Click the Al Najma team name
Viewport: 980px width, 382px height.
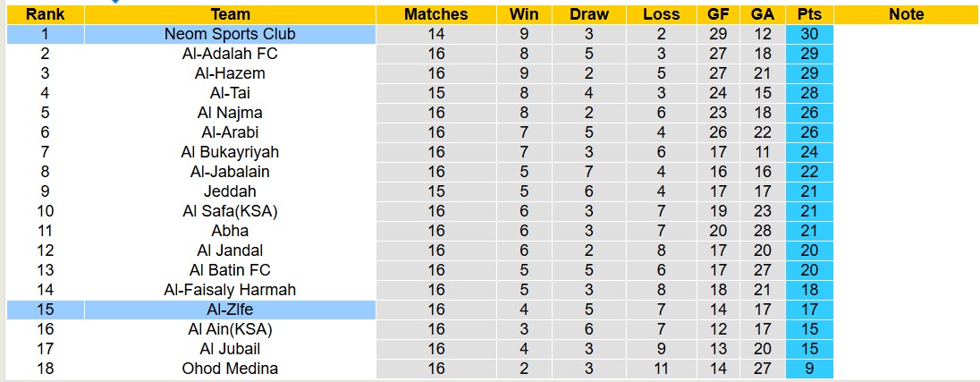230,113
